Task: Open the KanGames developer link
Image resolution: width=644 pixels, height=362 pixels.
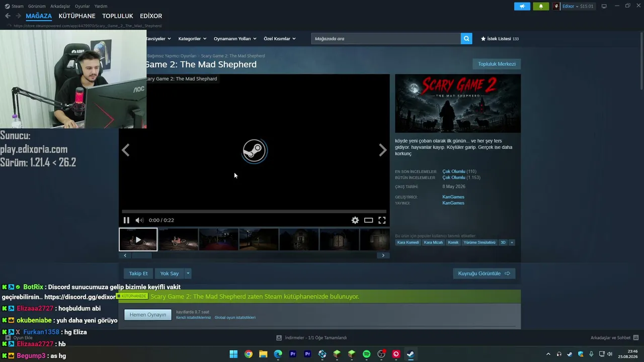Action: [453, 197]
